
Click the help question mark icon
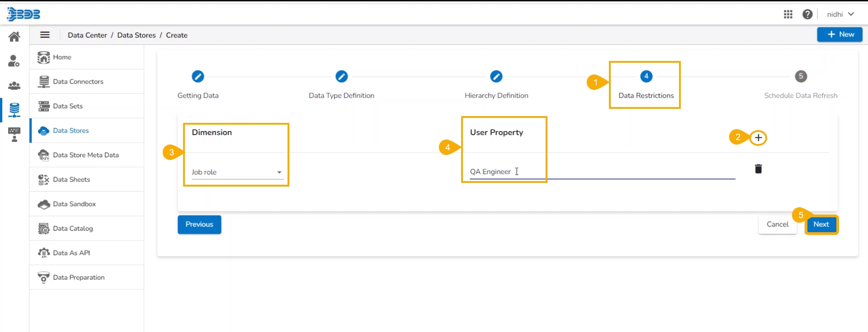[807, 14]
